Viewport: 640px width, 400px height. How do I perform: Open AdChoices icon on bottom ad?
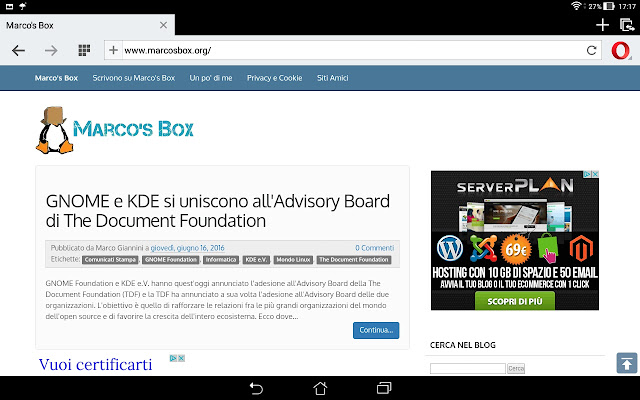pos(173,358)
